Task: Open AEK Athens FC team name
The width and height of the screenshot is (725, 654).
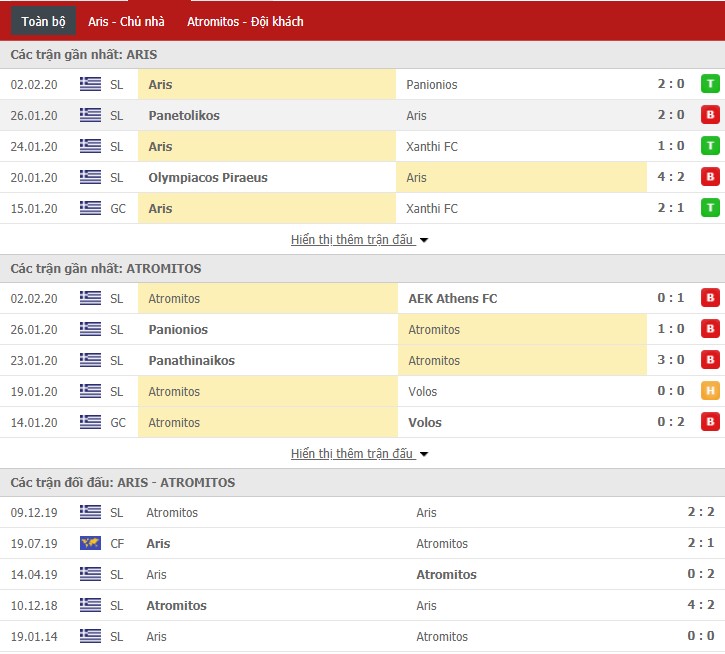Action: click(x=453, y=299)
